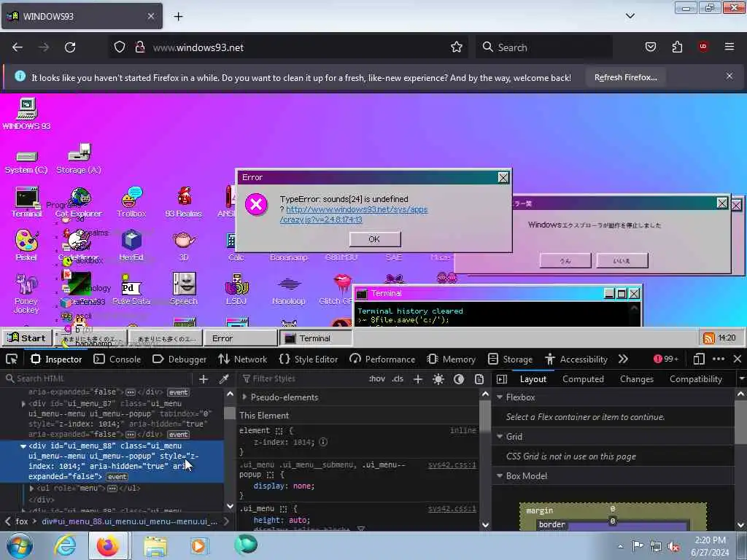Reload the current page

[x=70, y=47]
